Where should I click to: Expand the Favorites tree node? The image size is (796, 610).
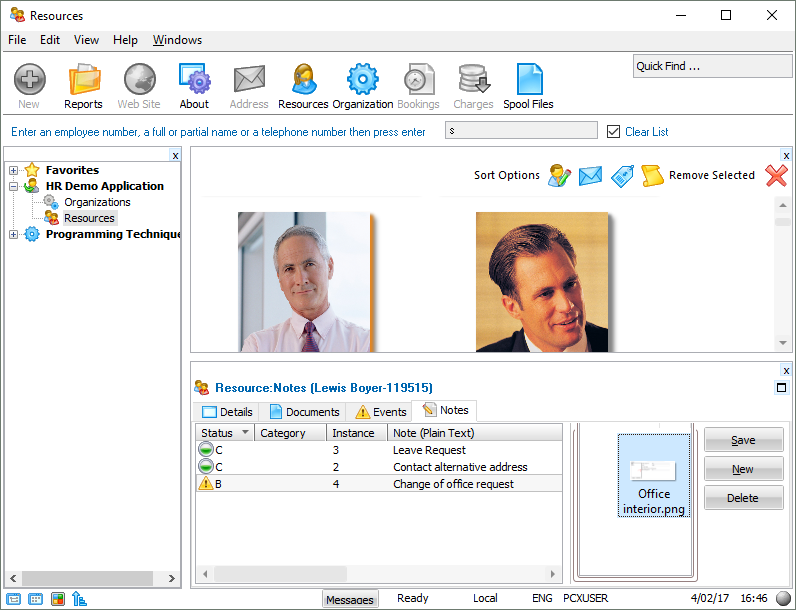pos(14,170)
